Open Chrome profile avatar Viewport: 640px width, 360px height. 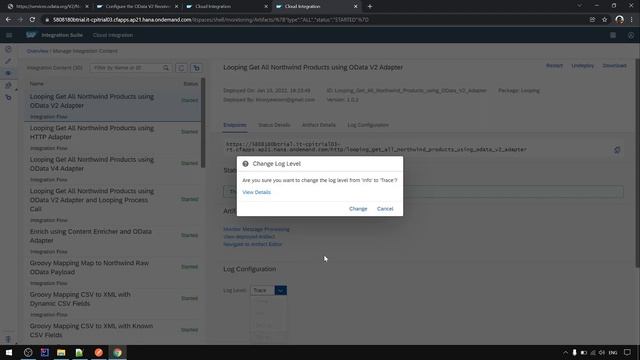pyautogui.click(x=619, y=20)
